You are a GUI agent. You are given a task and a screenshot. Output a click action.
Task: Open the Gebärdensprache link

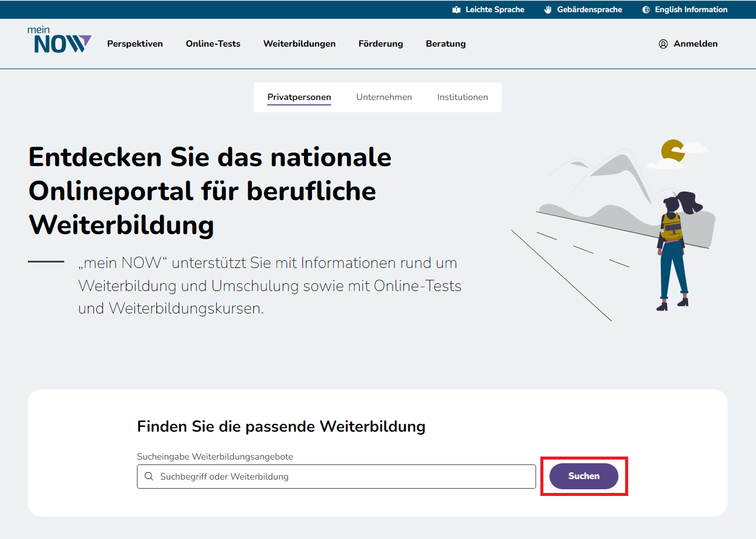[583, 10]
